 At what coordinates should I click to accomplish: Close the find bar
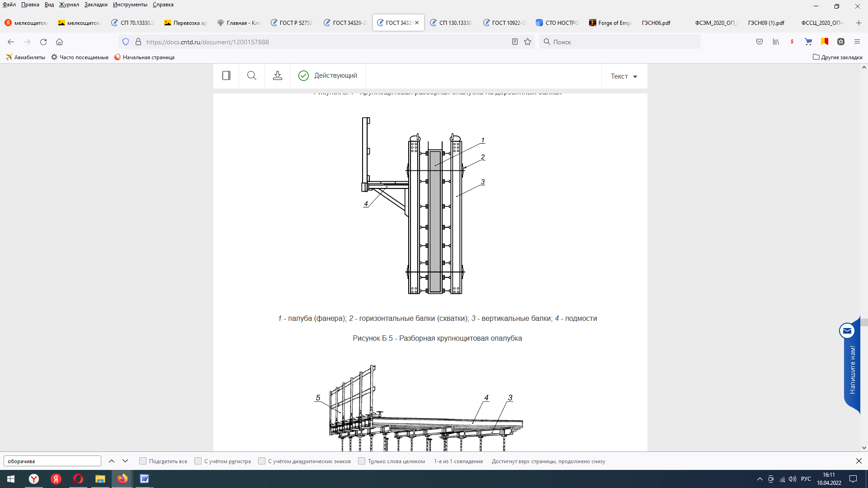coord(859,461)
